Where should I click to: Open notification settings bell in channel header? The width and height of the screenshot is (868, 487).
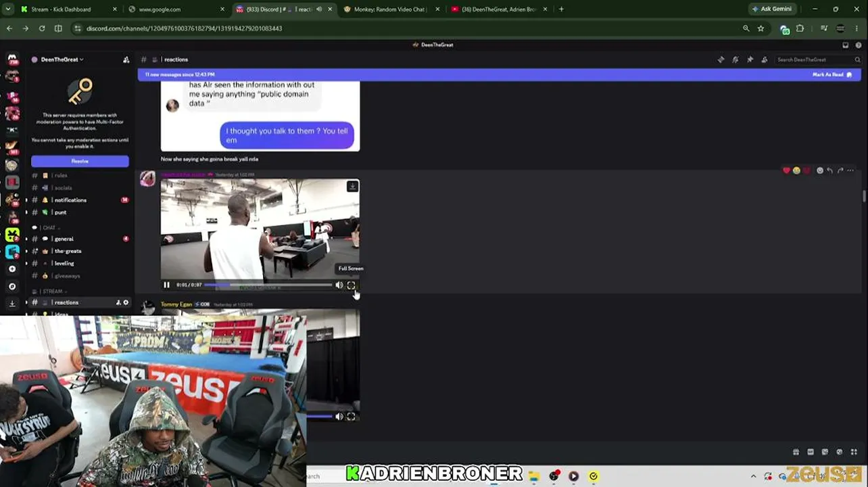[736, 60]
